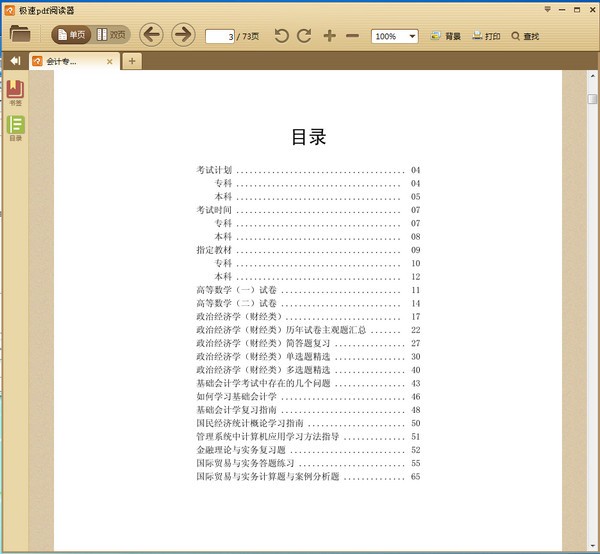Go to the previous page arrow
Screen dimensions: 600x554
click(x=151, y=35)
